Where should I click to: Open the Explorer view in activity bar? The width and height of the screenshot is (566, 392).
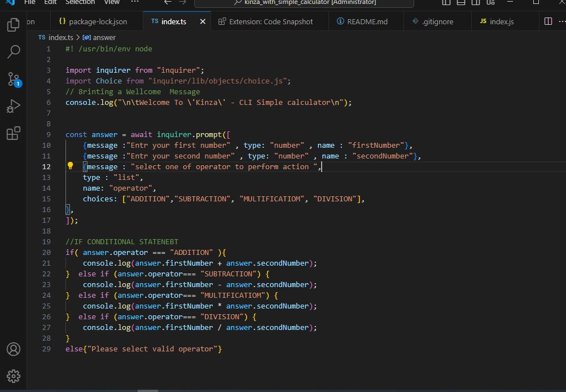click(x=14, y=25)
